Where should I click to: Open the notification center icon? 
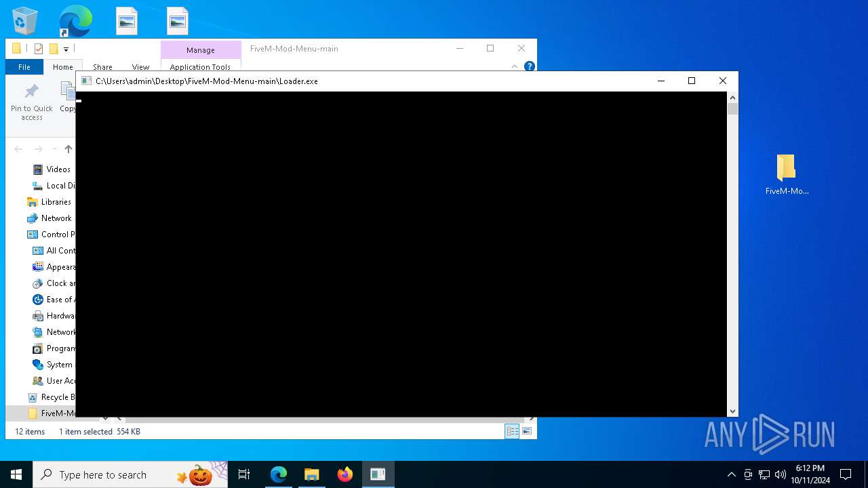[846, 474]
